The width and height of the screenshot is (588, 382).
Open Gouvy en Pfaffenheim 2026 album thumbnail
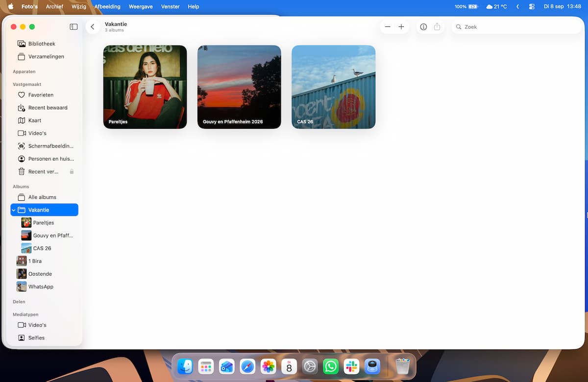tap(239, 87)
